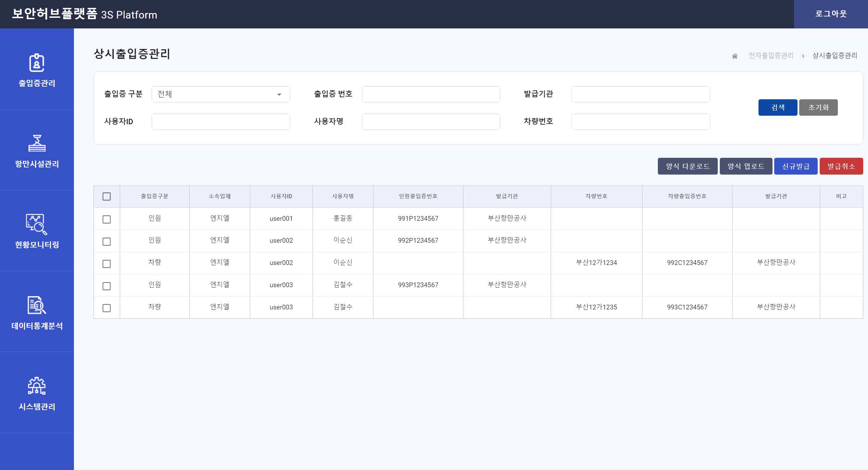Click the 차량출입증번호 column header
The height and width of the screenshot is (470, 868).
tap(687, 196)
